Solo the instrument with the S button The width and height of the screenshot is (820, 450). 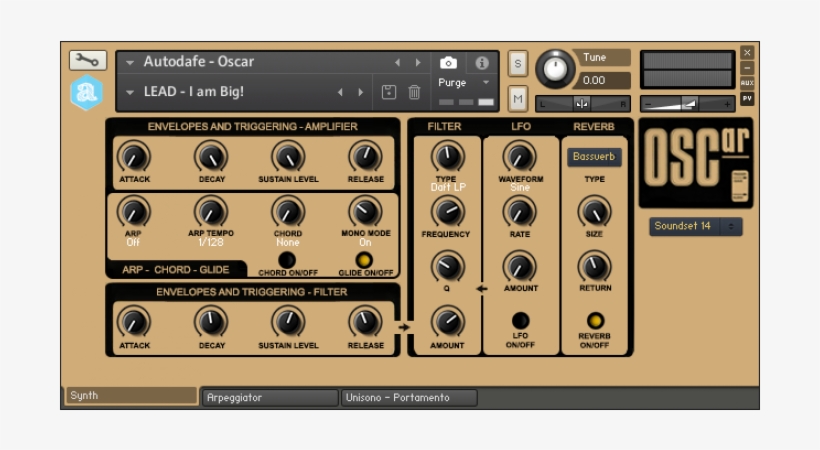(518, 64)
